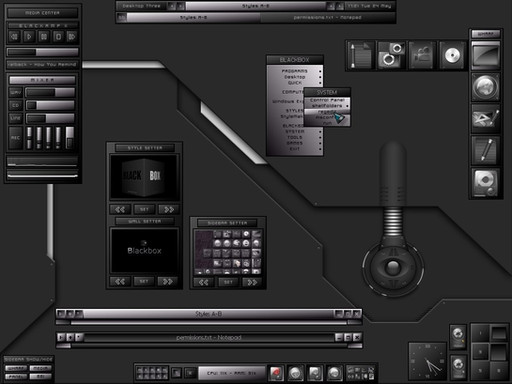Click SET button under Style Setter preview
Viewport: 512px width, 384px height.
point(144,209)
